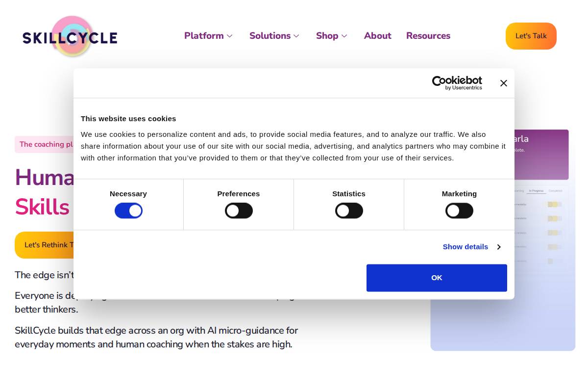Go to the About page
This screenshot has height=368, width=588.
point(378,36)
